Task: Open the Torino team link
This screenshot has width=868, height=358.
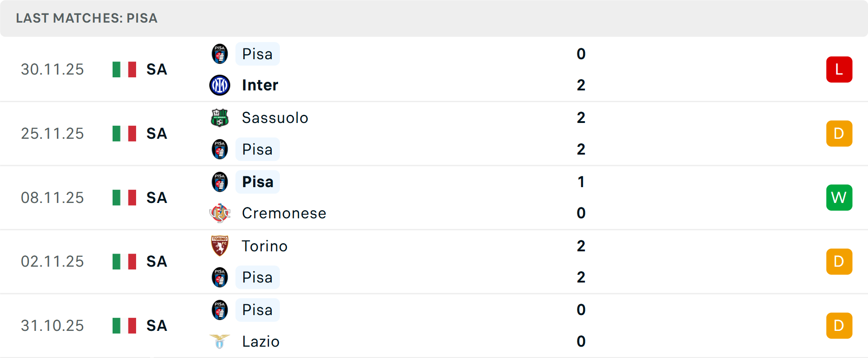Action: pos(264,246)
